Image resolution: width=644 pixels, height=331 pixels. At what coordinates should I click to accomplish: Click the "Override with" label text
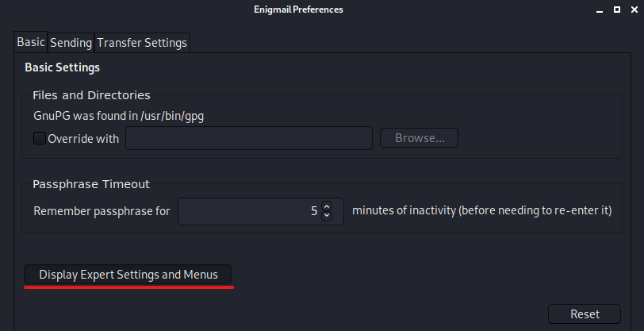[83, 139]
